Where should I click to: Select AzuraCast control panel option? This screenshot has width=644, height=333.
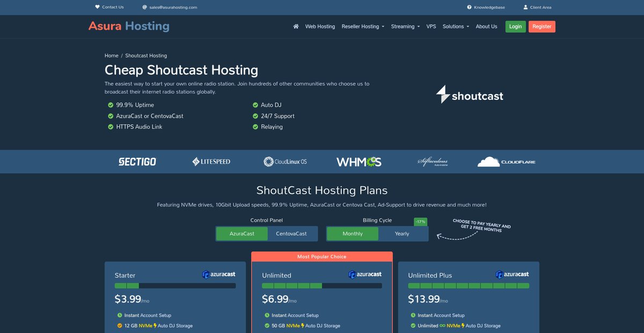coord(241,234)
